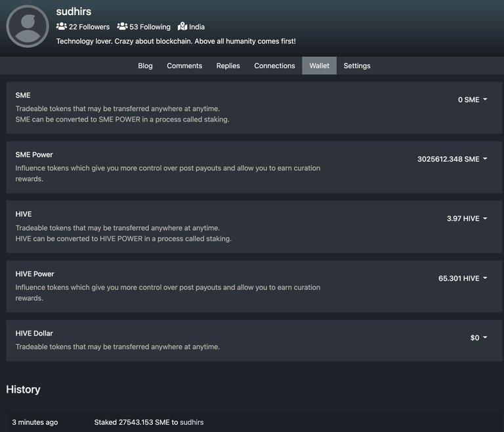Viewport: 504px width, 432px height.
Task: Select the Wallet tab
Action: click(319, 66)
